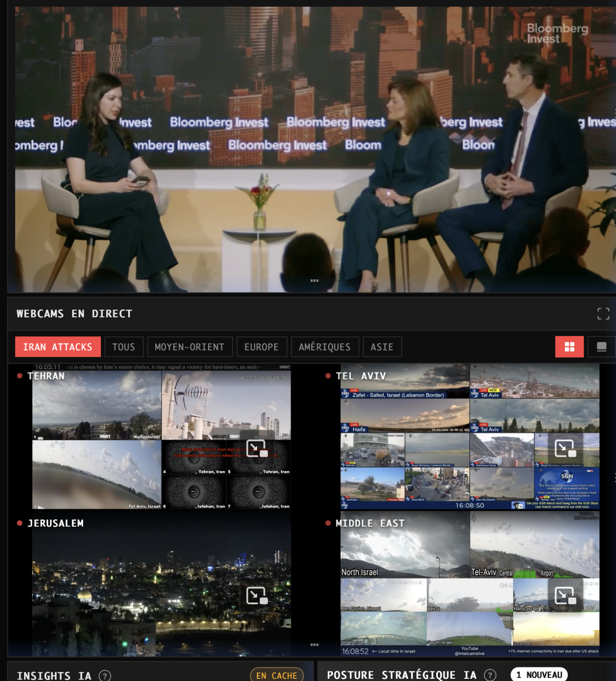Expand the webcams panel to fullscreen
616x681 pixels.
pos(603,314)
